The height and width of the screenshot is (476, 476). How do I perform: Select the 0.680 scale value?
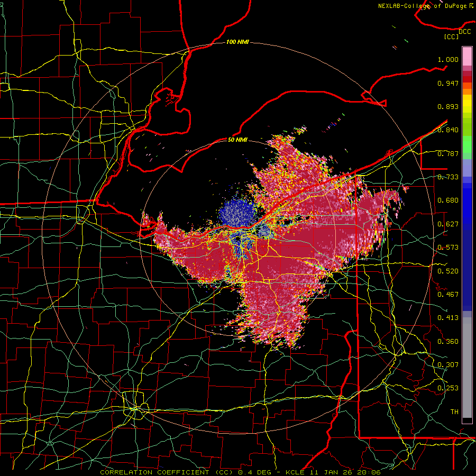tap(448, 200)
